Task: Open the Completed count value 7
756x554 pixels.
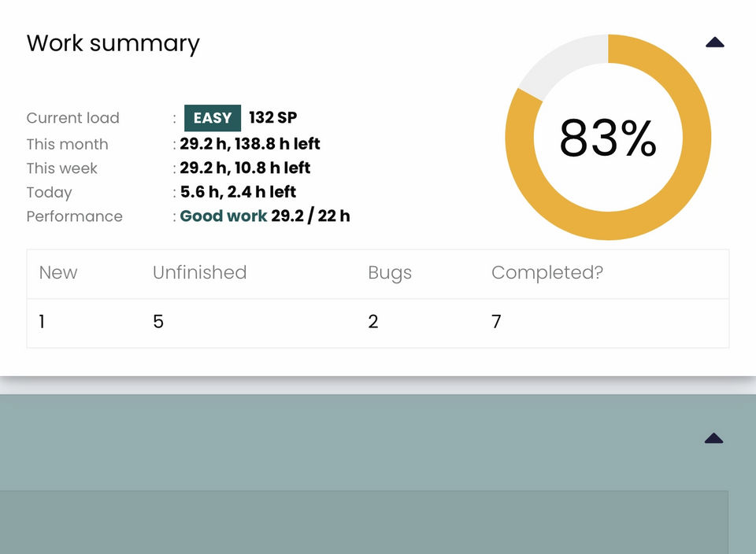Action: pyautogui.click(x=496, y=321)
